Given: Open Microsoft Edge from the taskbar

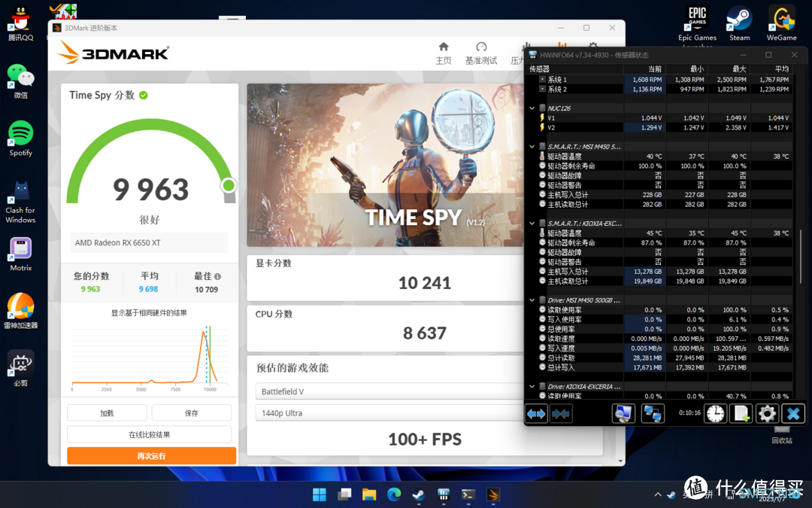Looking at the screenshot, I should pyautogui.click(x=394, y=494).
